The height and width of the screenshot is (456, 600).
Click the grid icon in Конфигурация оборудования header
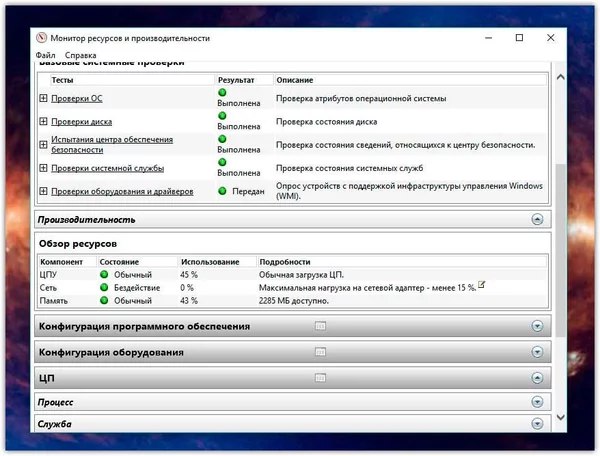click(x=320, y=352)
